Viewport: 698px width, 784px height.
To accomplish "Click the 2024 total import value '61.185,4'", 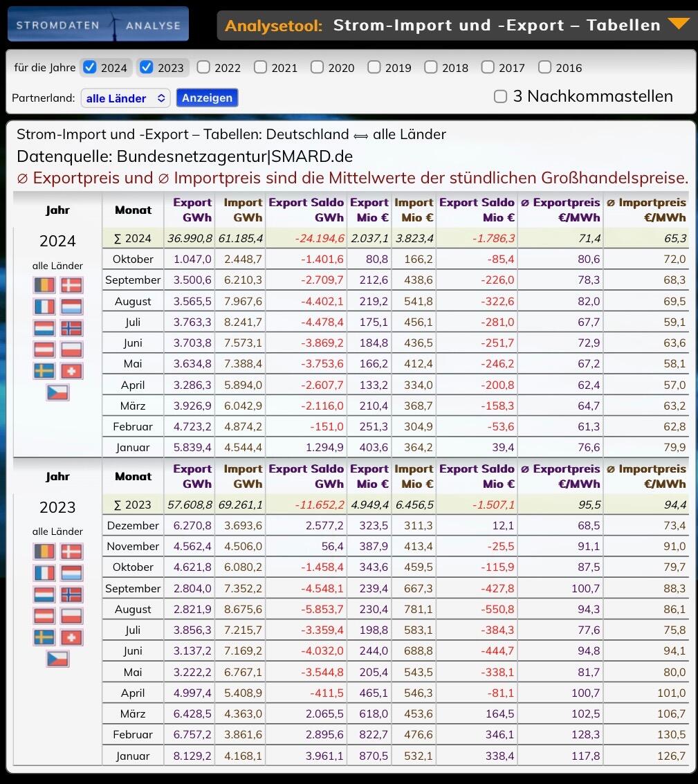I will tap(241, 239).
